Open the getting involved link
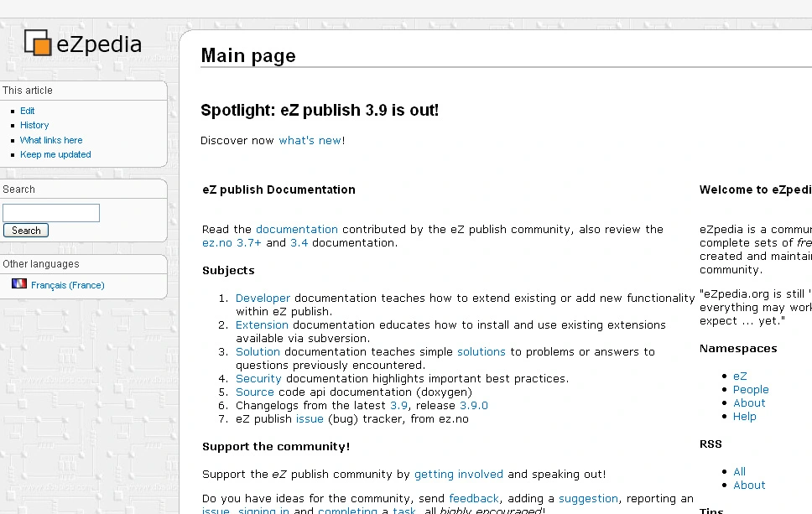Image resolution: width=812 pixels, height=514 pixels. click(x=458, y=474)
